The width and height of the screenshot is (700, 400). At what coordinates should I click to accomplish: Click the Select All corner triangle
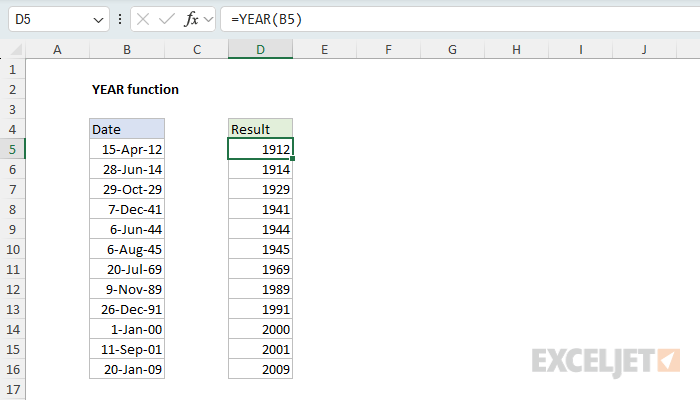tap(13, 49)
